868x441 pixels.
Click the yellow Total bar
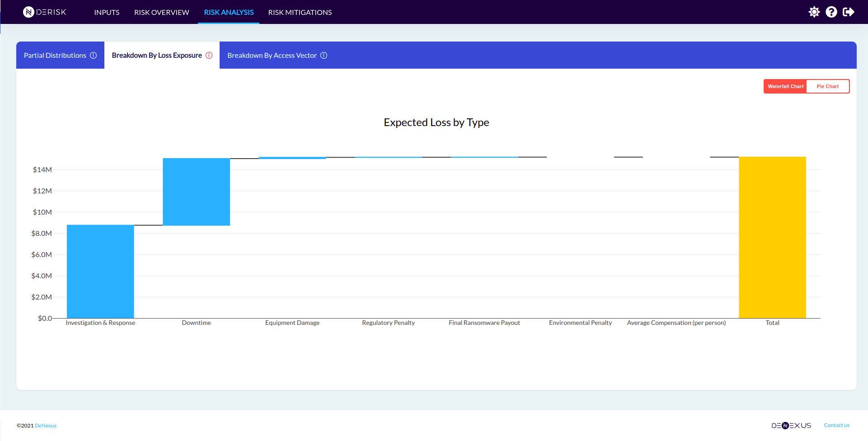tap(772, 237)
